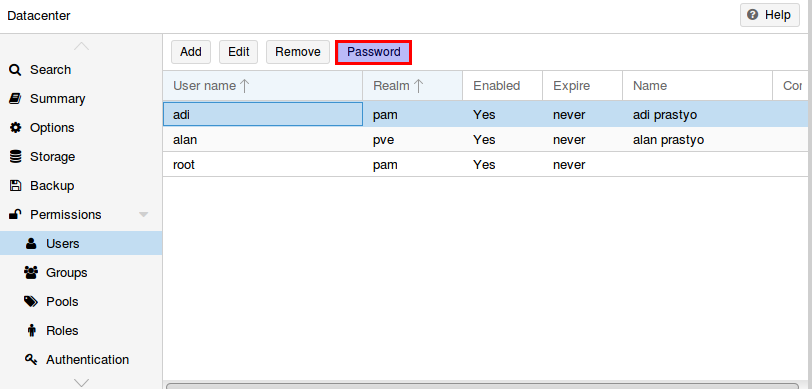Click the Permissions unlock icon
Viewport: 812px width, 389px height.
click(x=16, y=214)
